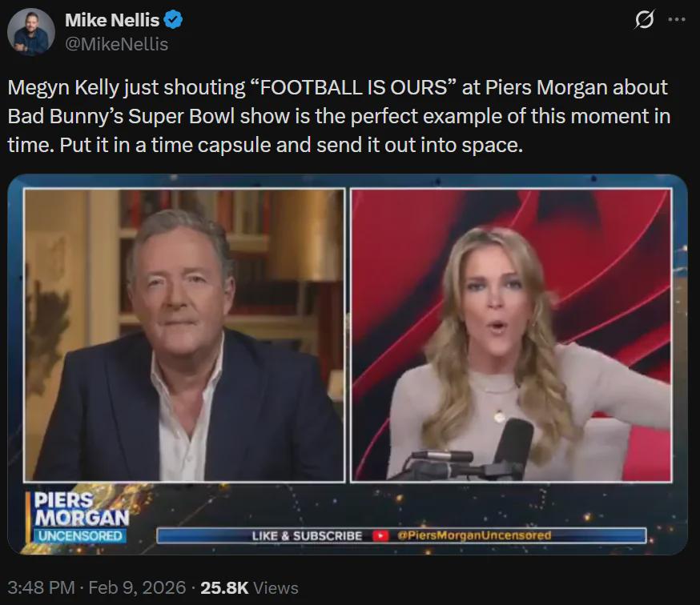
Task: Open the three-dot more options menu
Action: 677,20
